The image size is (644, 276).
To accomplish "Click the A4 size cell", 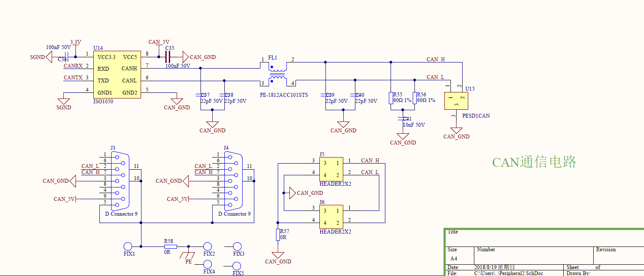I will pyautogui.click(x=454, y=258).
